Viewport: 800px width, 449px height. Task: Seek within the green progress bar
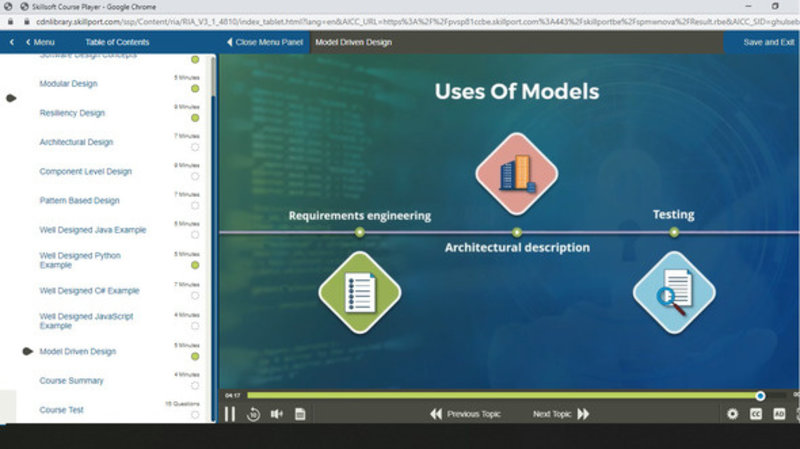(x=503, y=395)
